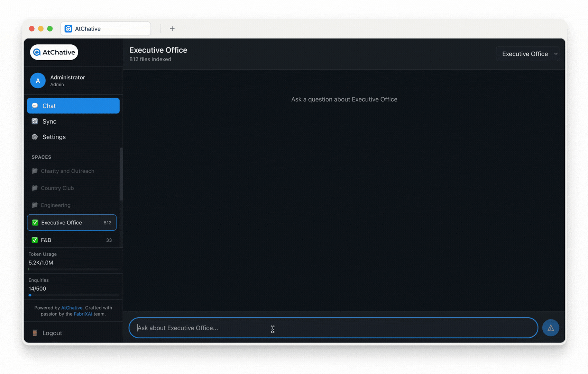Switch to the AtChative browser tab
The width and height of the screenshot is (588, 374).
(x=105, y=29)
